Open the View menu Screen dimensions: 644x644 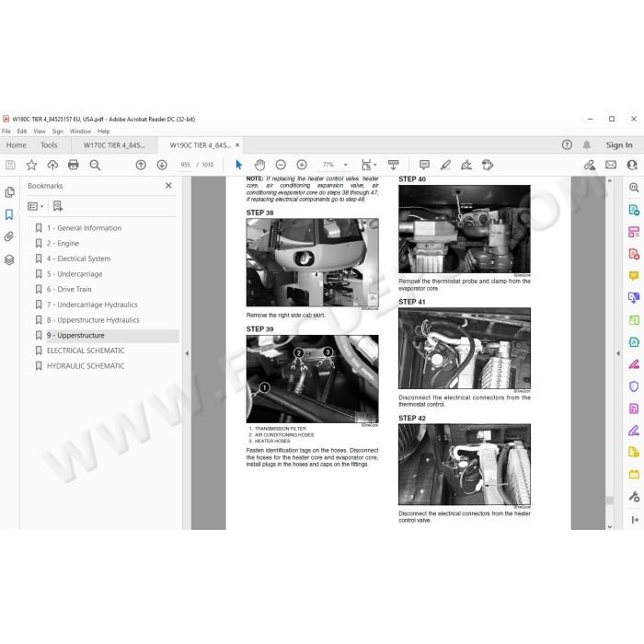pos(40,132)
